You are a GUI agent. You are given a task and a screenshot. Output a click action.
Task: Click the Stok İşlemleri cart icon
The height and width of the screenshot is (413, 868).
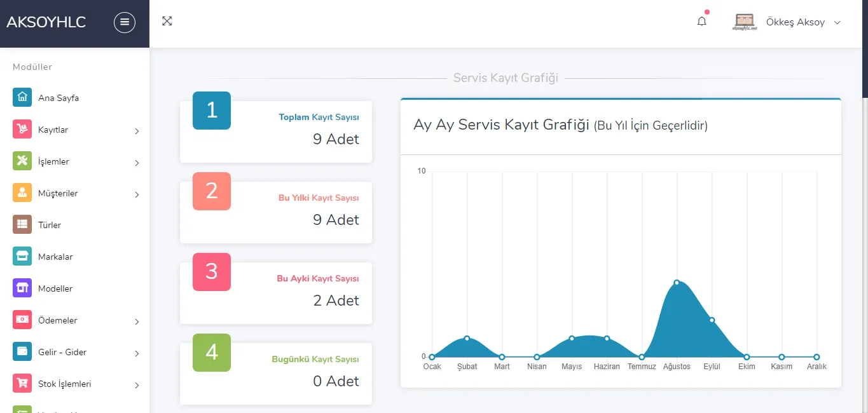pyautogui.click(x=22, y=384)
